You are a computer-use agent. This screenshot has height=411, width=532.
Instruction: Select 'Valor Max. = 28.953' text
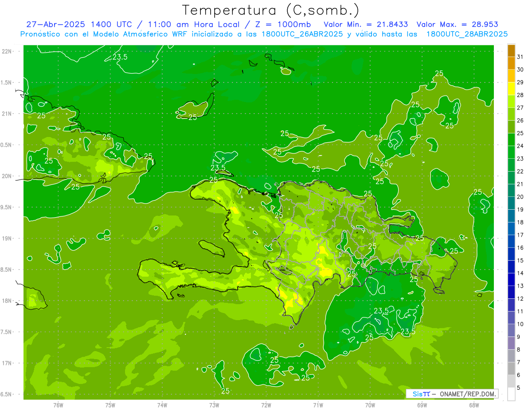click(457, 24)
